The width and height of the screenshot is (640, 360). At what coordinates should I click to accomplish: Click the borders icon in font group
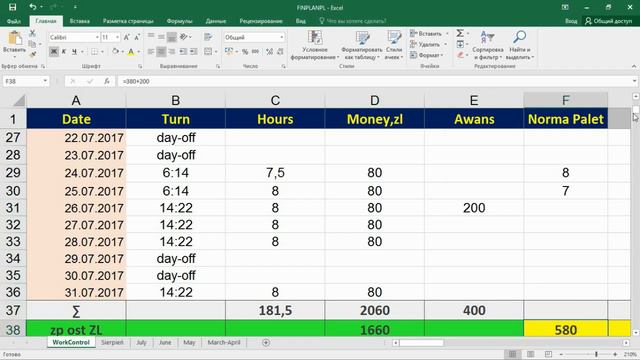(x=94, y=52)
